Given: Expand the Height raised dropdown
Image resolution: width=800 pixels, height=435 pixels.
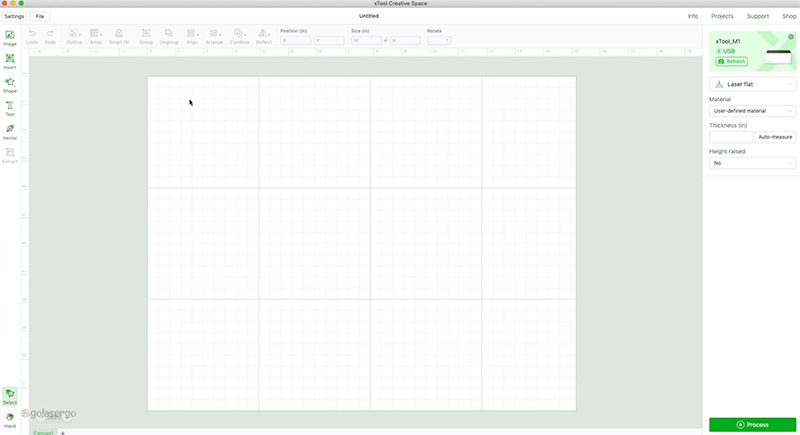Looking at the screenshot, I should [x=753, y=162].
